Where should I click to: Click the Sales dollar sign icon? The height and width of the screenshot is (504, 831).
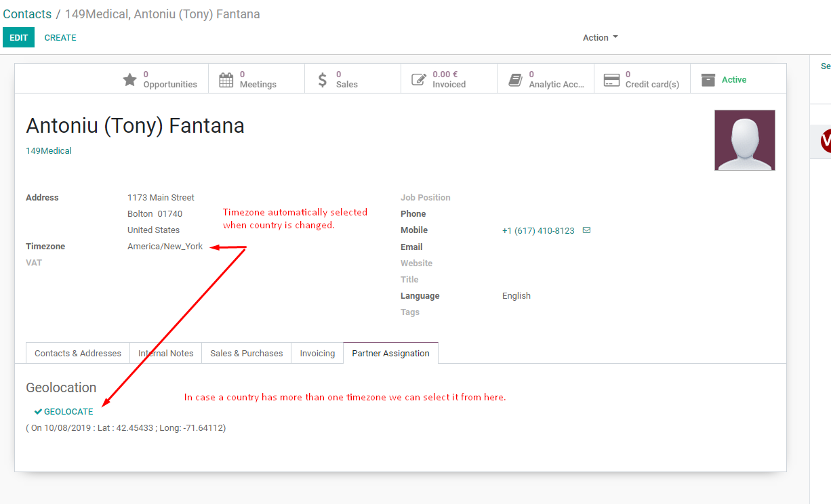[323, 80]
